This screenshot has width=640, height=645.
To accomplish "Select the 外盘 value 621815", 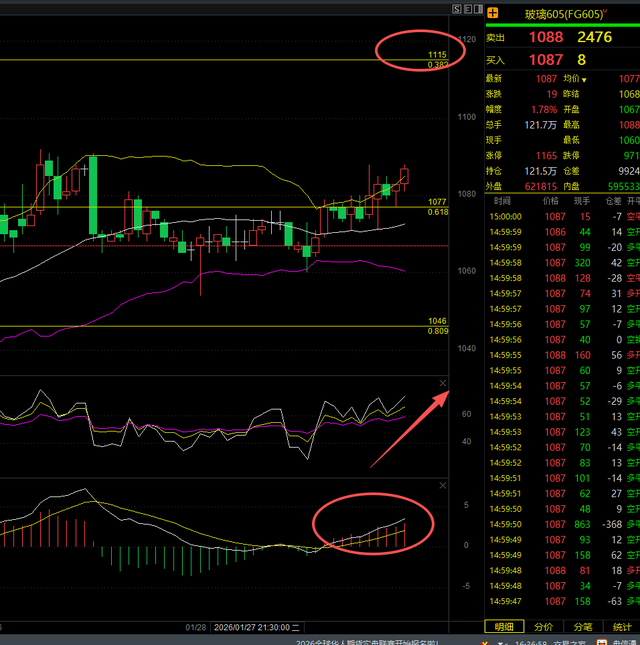I will (541, 186).
